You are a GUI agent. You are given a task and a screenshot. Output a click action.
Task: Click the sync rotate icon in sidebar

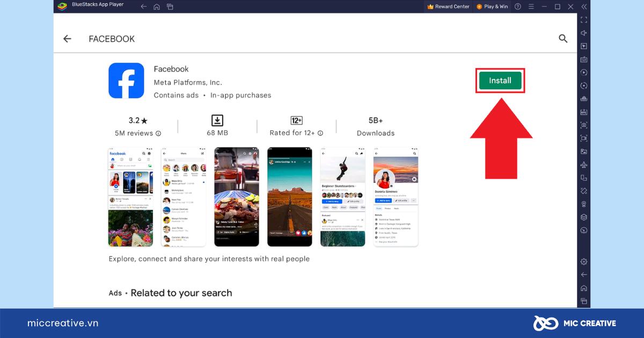584,85
